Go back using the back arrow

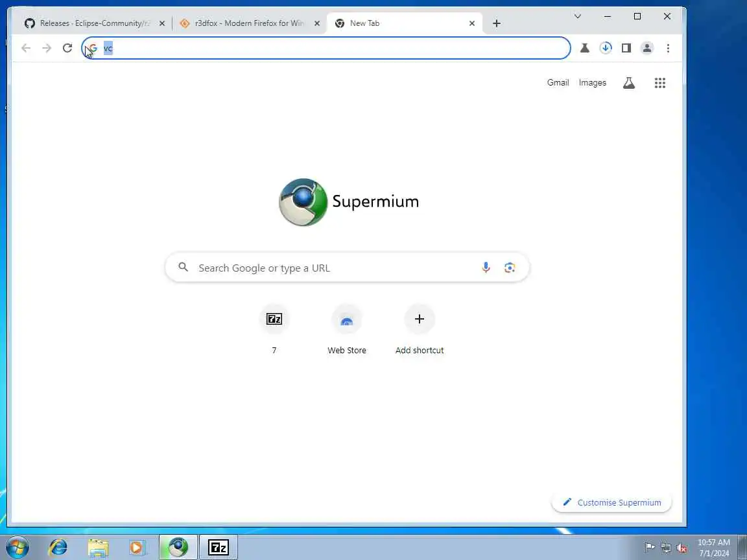pos(26,47)
